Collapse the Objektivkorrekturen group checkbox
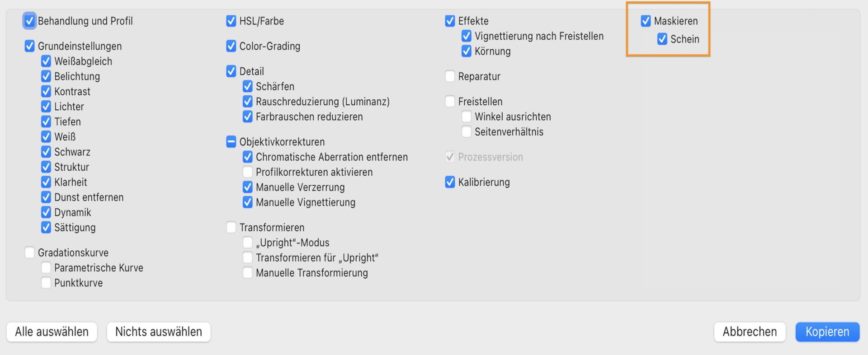 click(x=231, y=141)
